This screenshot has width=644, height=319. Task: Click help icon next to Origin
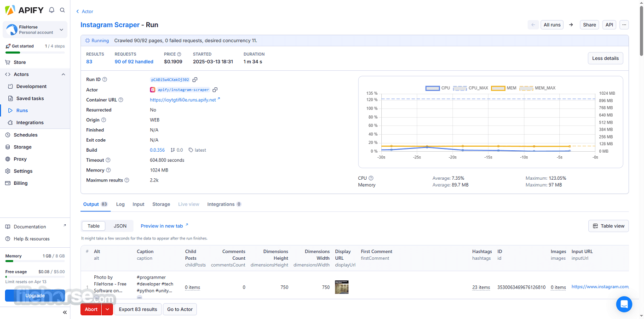coord(103,120)
